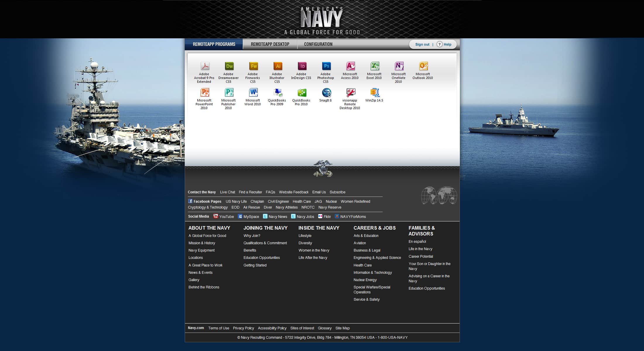Click the YouTube social media icon
The image size is (644, 351).
click(x=216, y=216)
